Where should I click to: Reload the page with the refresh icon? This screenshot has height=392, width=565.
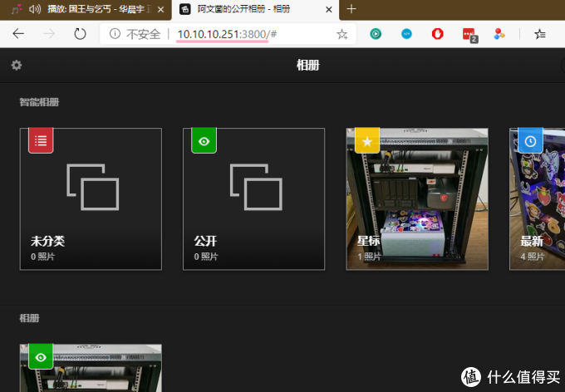tap(80, 34)
